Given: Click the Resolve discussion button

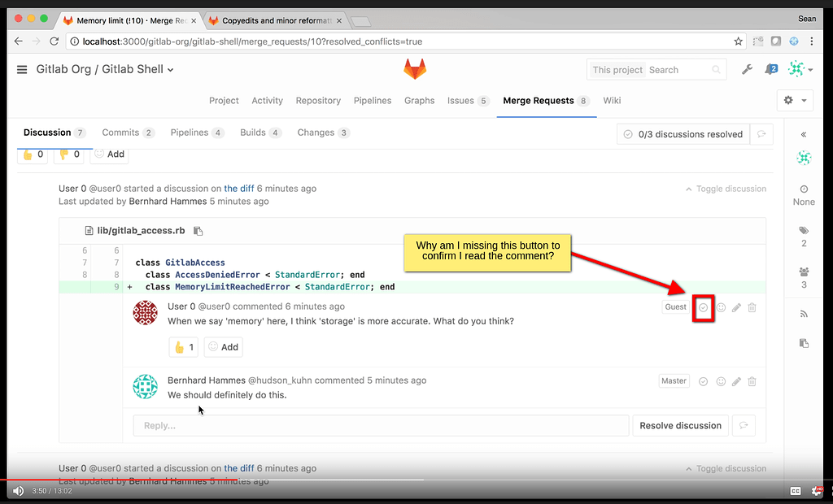Looking at the screenshot, I should [x=680, y=425].
